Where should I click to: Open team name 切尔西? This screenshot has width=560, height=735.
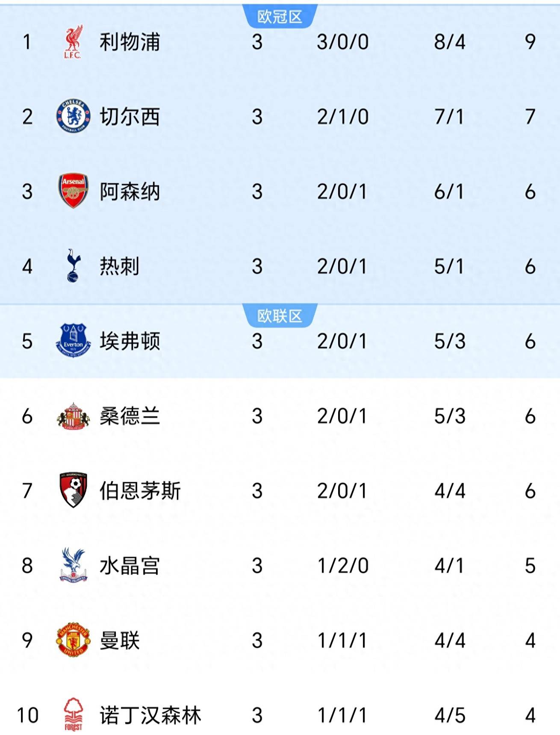pyautogui.click(x=130, y=116)
